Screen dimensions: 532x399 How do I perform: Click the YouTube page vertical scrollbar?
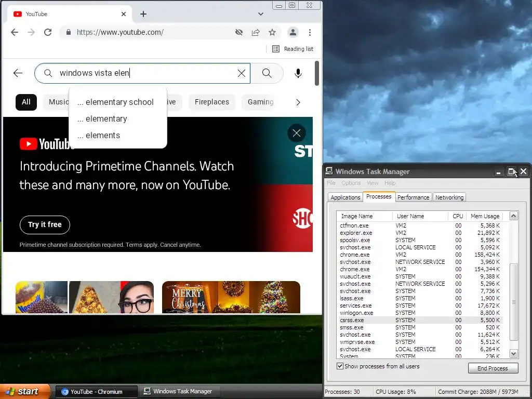pos(317,73)
